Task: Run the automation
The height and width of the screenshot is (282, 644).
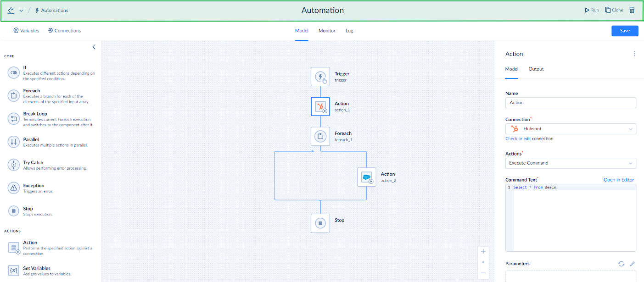Action: (592, 10)
